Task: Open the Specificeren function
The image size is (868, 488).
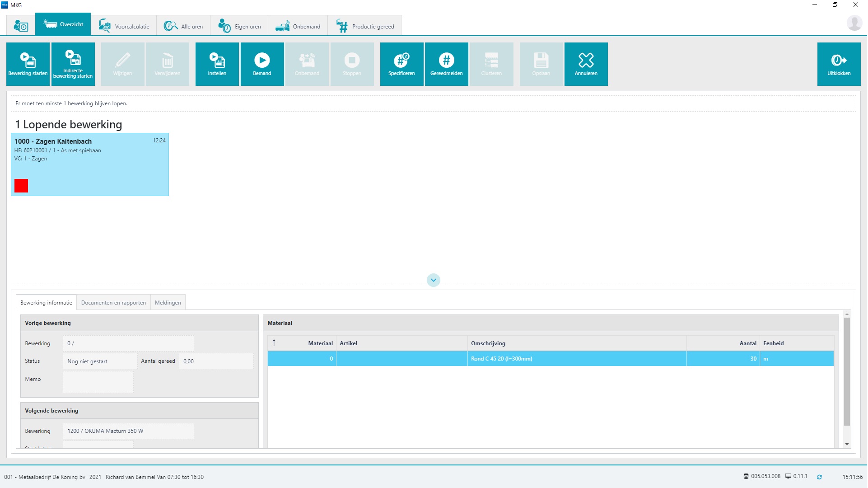Action: pos(401,64)
